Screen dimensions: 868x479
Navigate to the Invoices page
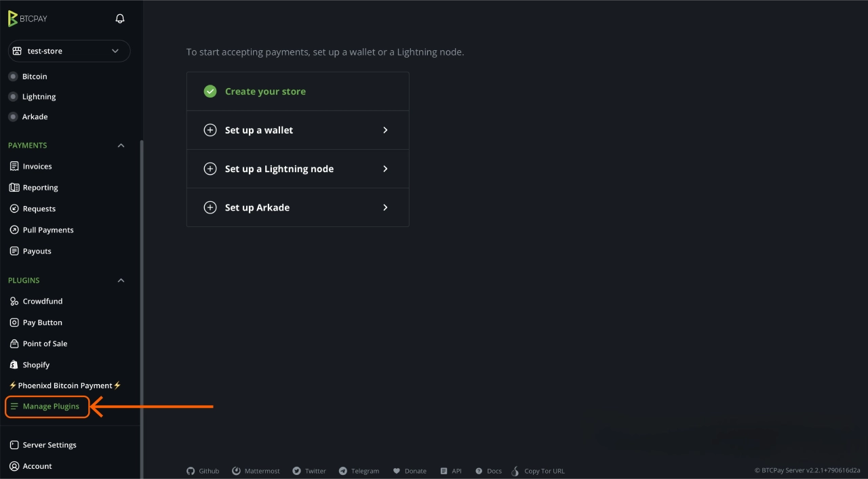[37, 166]
